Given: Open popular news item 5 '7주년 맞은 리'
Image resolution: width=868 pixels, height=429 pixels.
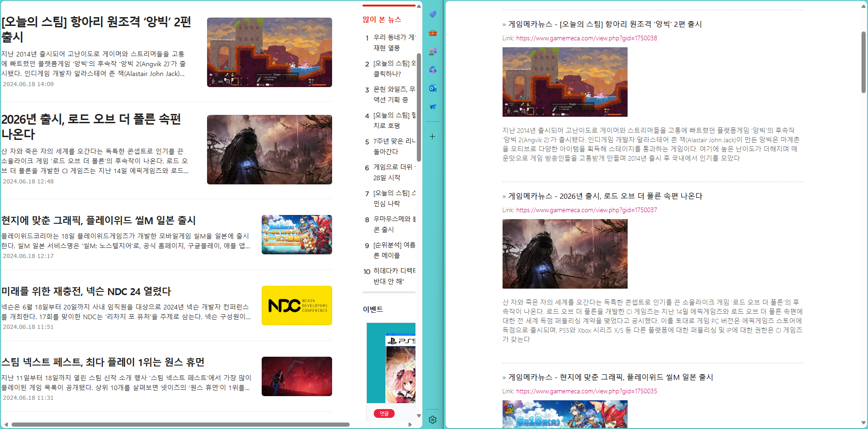Looking at the screenshot, I should [394, 146].
